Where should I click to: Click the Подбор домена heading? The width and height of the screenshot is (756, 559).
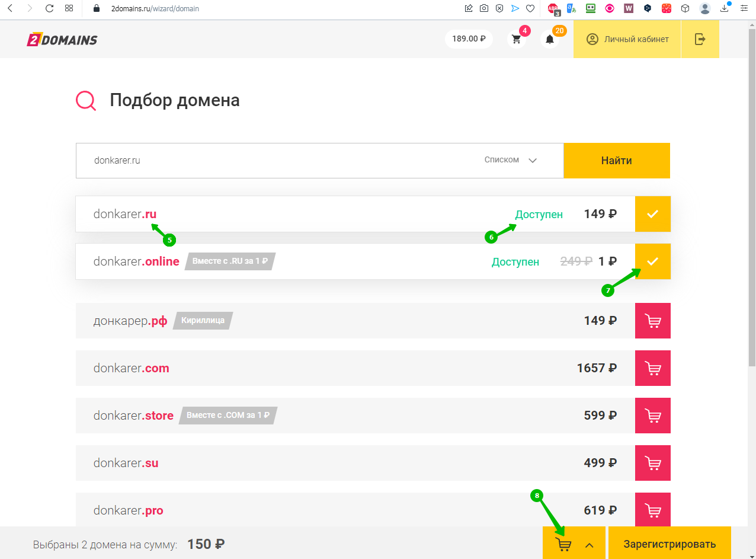point(175,100)
